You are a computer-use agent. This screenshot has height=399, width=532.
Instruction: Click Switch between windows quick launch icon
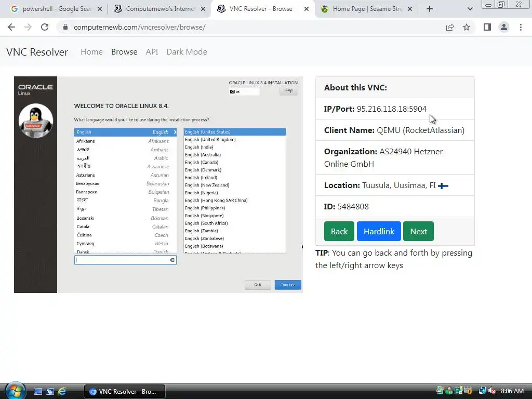(x=50, y=392)
